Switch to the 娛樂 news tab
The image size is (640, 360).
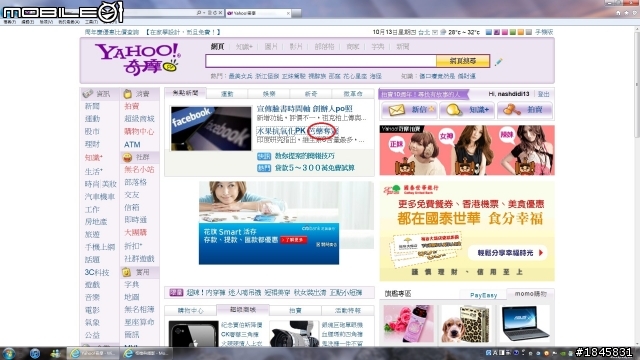pos(269,94)
